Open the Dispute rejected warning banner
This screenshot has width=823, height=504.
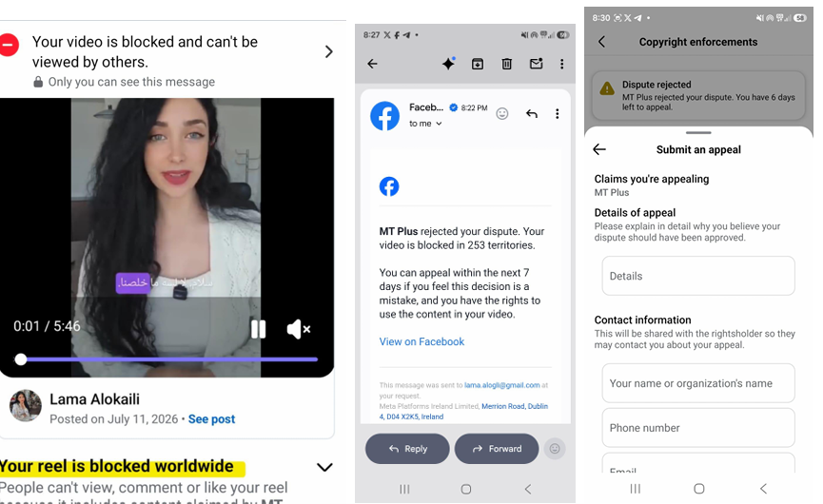[698, 95]
